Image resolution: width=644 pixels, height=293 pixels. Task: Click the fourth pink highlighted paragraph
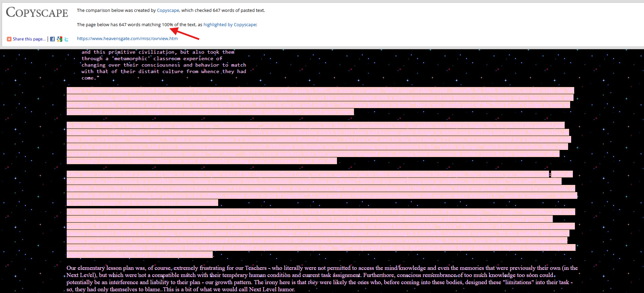tap(321, 233)
